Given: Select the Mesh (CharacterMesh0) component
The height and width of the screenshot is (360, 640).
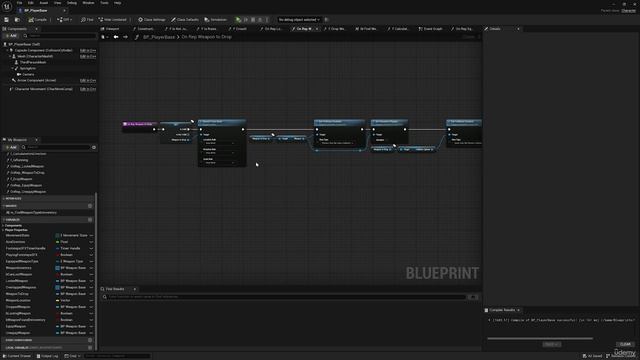Looking at the screenshot, I should tap(35, 56).
